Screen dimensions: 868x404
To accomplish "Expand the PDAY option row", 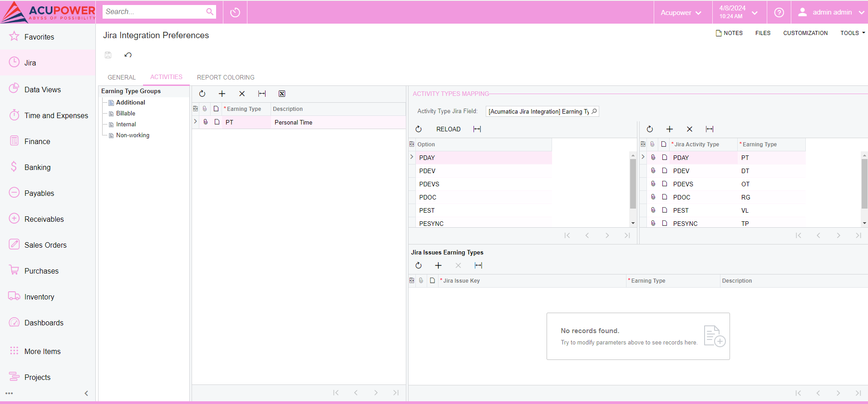I will click(412, 157).
